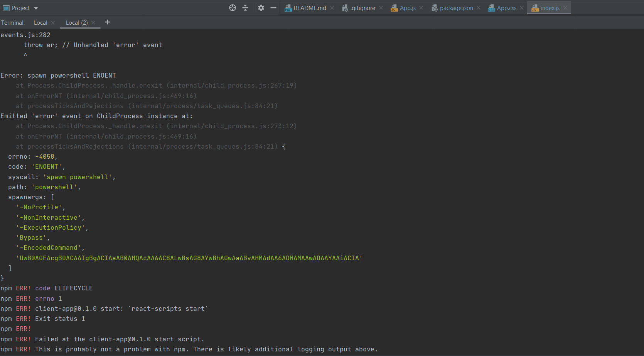Click the "errno: -4058," line
This screenshot has width=644, height=356.
(33, 157)
